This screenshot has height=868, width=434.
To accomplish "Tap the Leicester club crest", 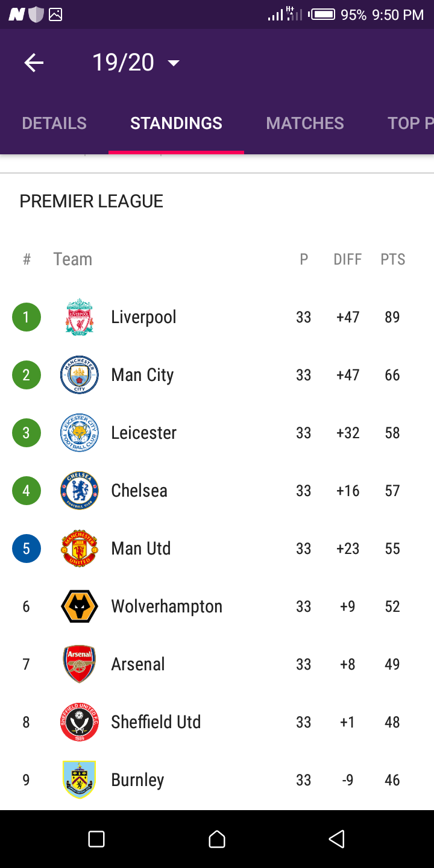I will (x=80, y=433).
